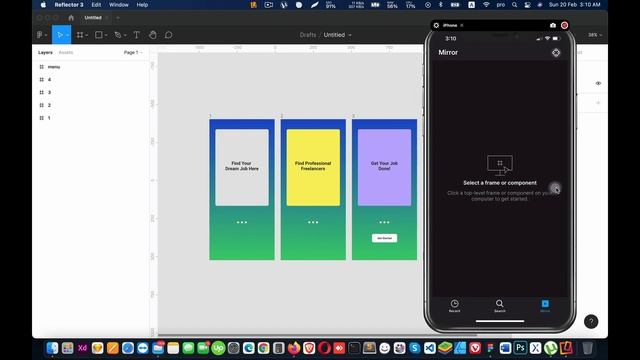Open Bluetooth status in the menu bar

440,5
